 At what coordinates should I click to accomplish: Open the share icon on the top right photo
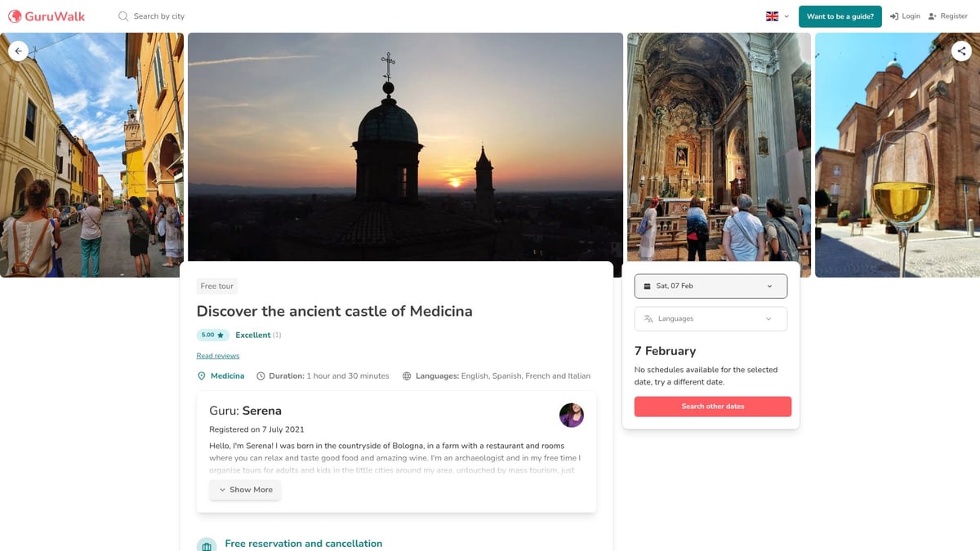[962, 51]
